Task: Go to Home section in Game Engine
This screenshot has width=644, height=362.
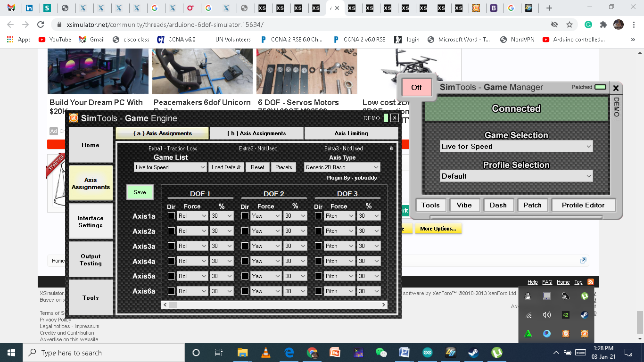Action: [91, 145]
